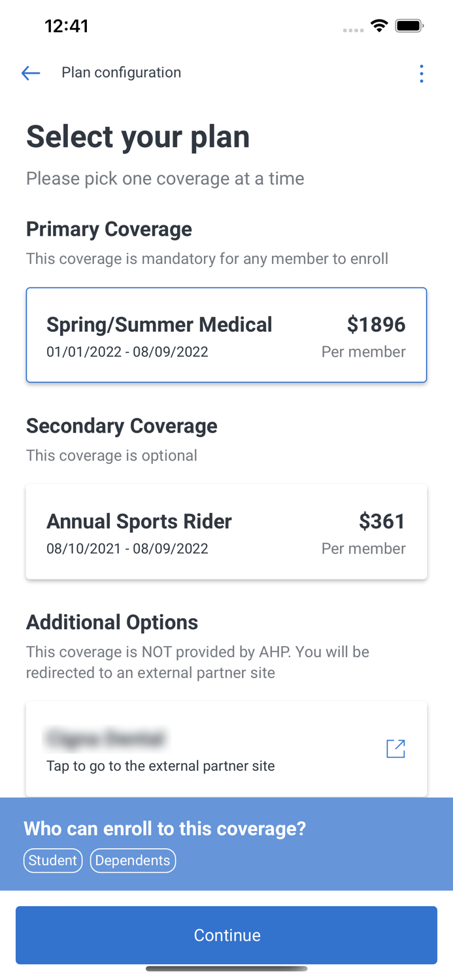The height and width of the screenshot is (980, 453).
Task: Open the three-dot more options menu
Action: (422, 73)
